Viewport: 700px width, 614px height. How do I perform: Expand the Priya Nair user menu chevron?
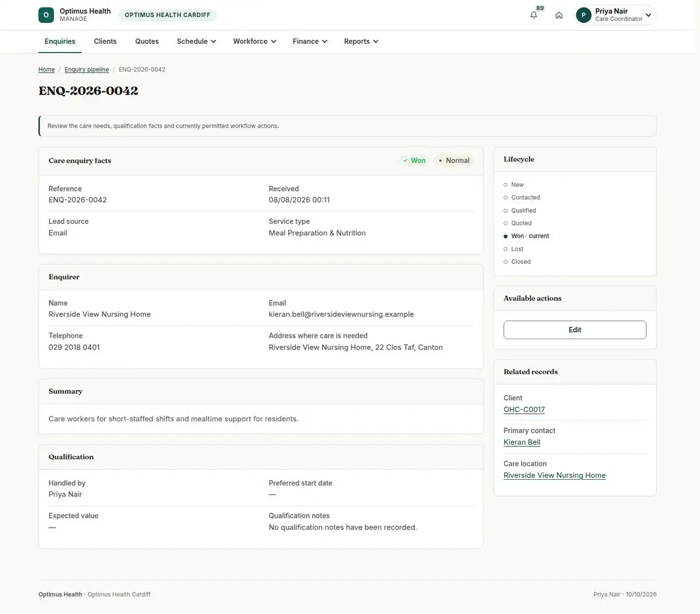coord(648,15)
